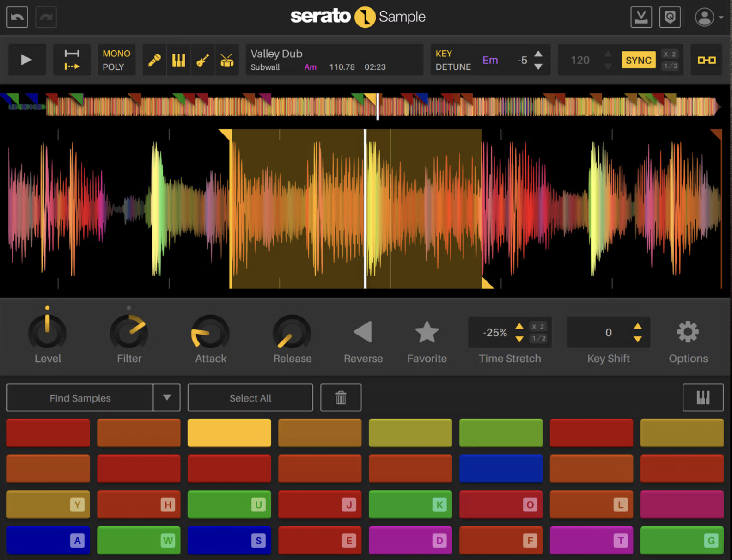Select the microphone vocals stem icon

(154, 60)
